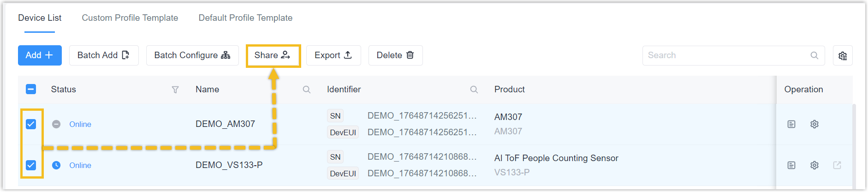
Task: Toggle the select-all header checkbox
Action: tap(31, 89)
